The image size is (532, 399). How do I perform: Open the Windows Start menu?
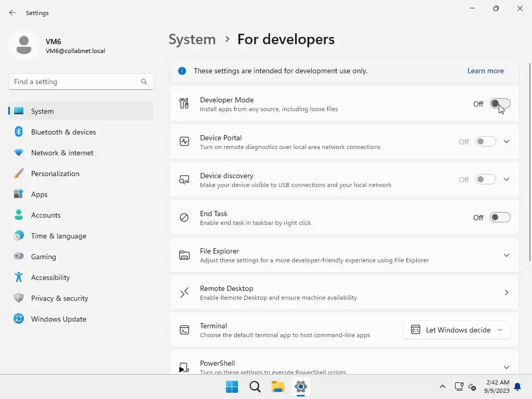click(x=232, y=387)
